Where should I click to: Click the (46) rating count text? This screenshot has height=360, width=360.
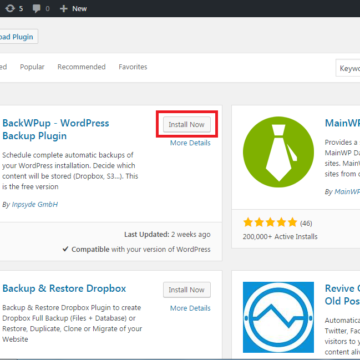point(306,223)
